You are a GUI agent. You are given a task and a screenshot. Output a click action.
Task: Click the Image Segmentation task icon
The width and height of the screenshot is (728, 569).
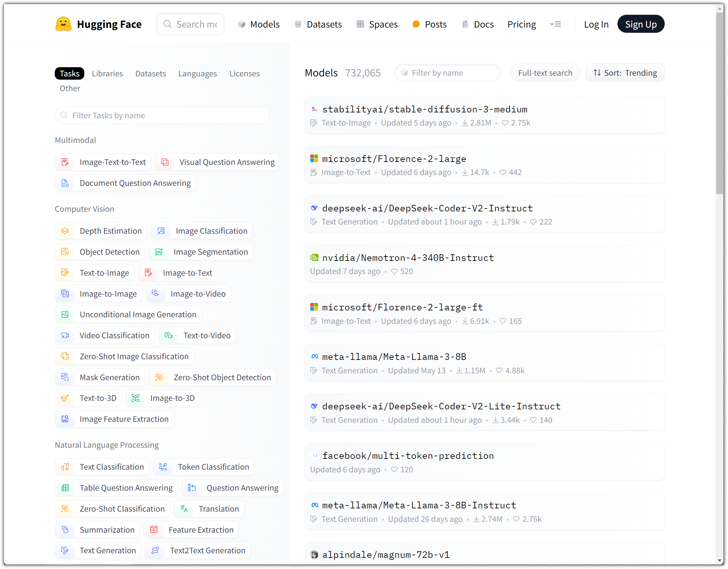click(159, 252)
